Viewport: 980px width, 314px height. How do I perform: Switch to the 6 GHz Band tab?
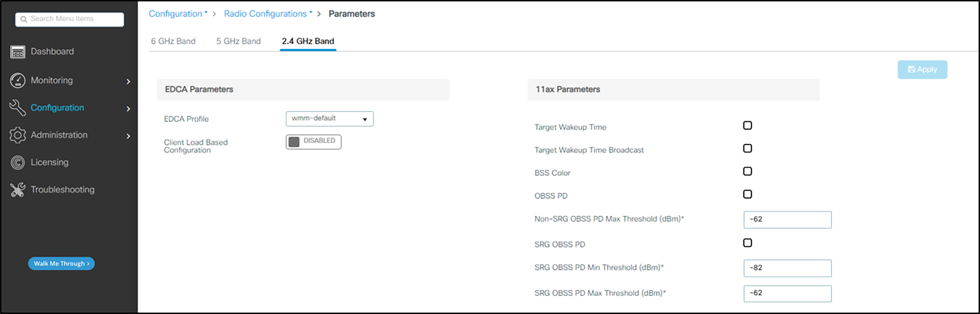point(173,41)
